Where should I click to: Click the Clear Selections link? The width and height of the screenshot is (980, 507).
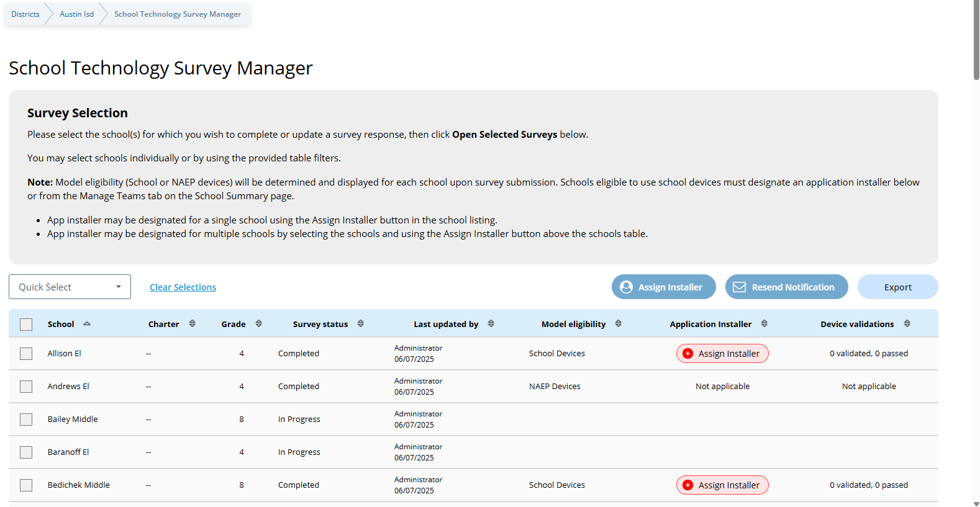[183, 287]
